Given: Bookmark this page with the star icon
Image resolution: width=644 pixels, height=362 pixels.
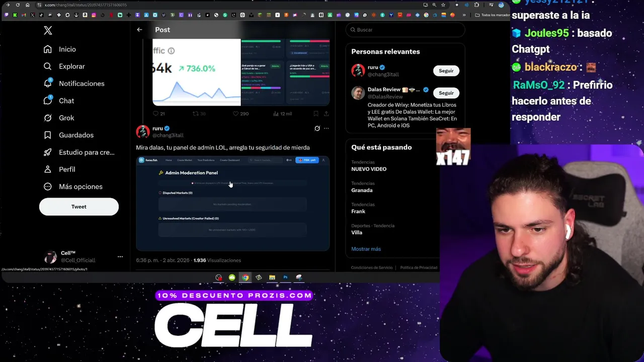Looking at the screenshot, I should tap(443, 5).
